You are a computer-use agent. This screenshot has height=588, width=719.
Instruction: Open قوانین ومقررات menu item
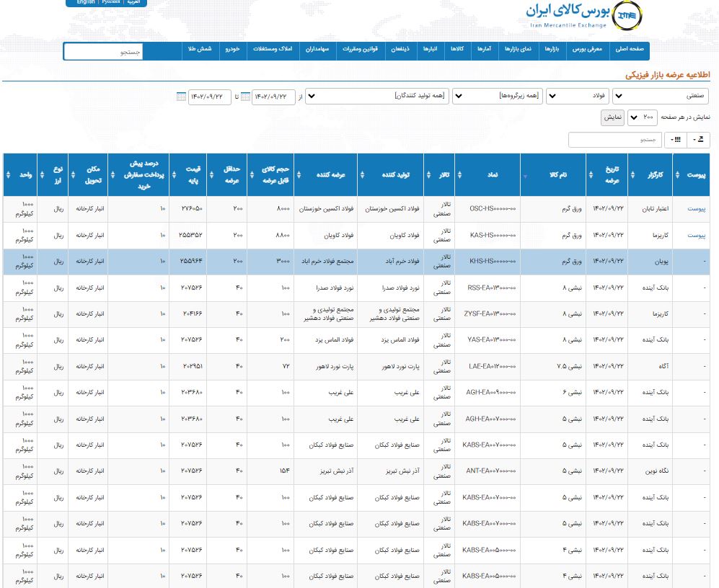[360, 49]
